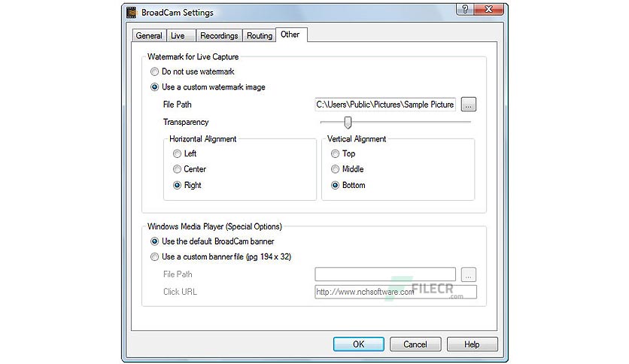Set horizontal alignment to Center
Screen dimensions: 629x364
190,169
